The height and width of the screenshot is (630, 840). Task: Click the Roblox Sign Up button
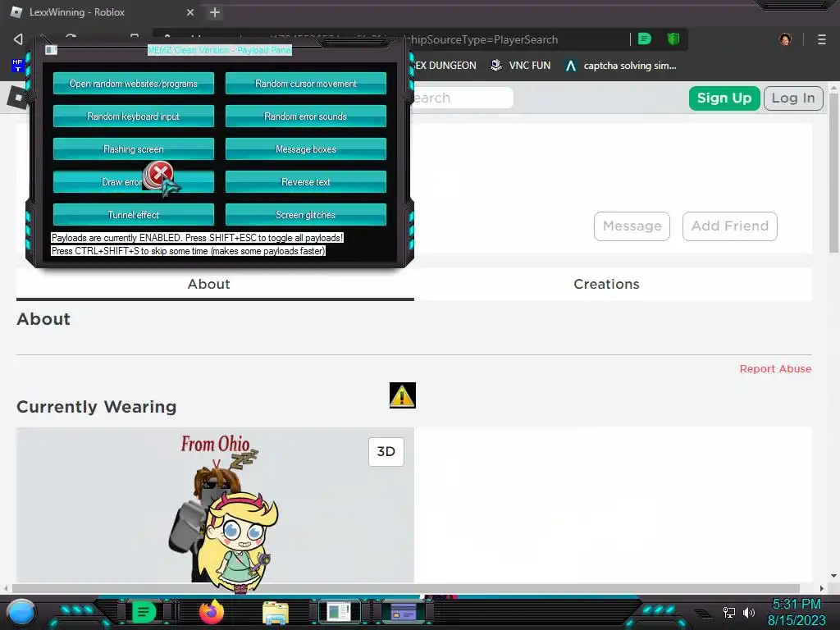(724, 98)
